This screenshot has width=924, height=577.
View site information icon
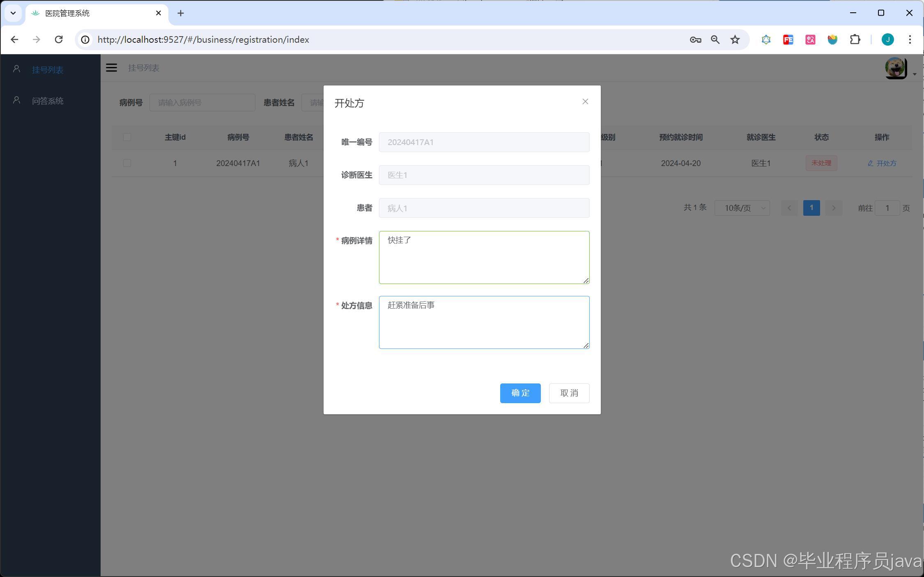tap(85, 39)
